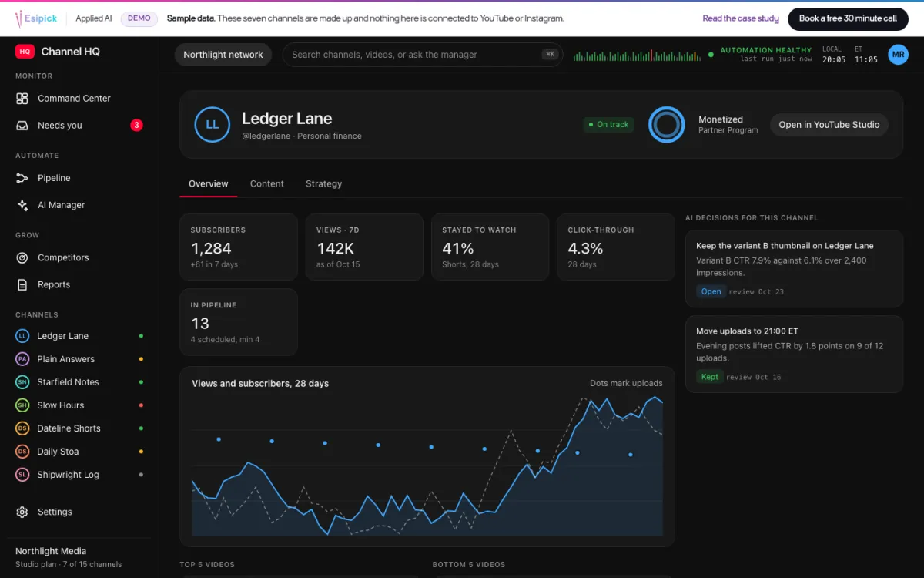
Task: Click the Open status tag on variant B decision
Action: coord(711,291)
